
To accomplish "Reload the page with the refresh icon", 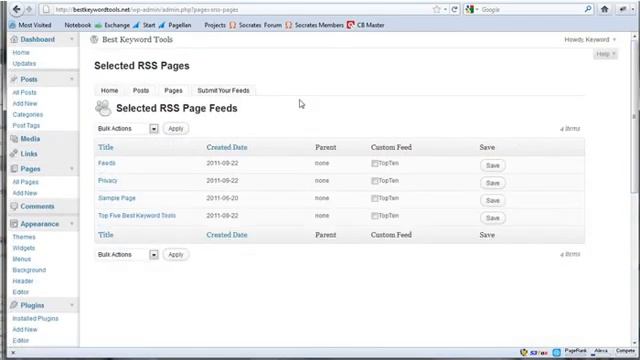I will tap(454, 9).
